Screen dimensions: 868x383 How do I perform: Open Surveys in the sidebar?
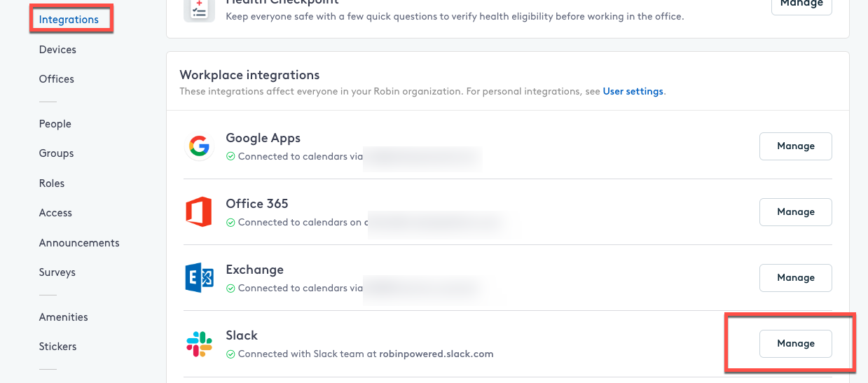coord(57,272)
